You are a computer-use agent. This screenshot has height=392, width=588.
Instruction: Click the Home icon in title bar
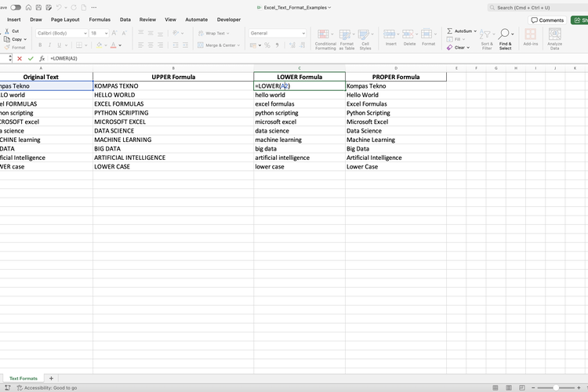coord(28,7)
